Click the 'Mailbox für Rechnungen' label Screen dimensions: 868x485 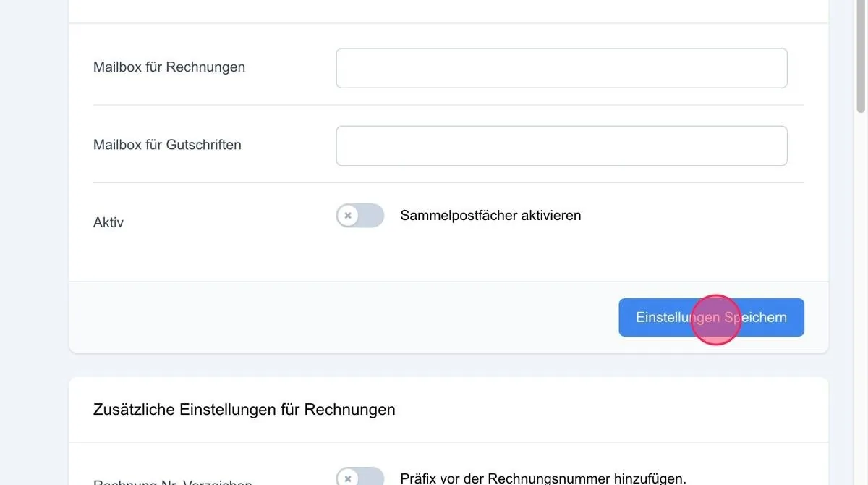click(x=169, y=67)
